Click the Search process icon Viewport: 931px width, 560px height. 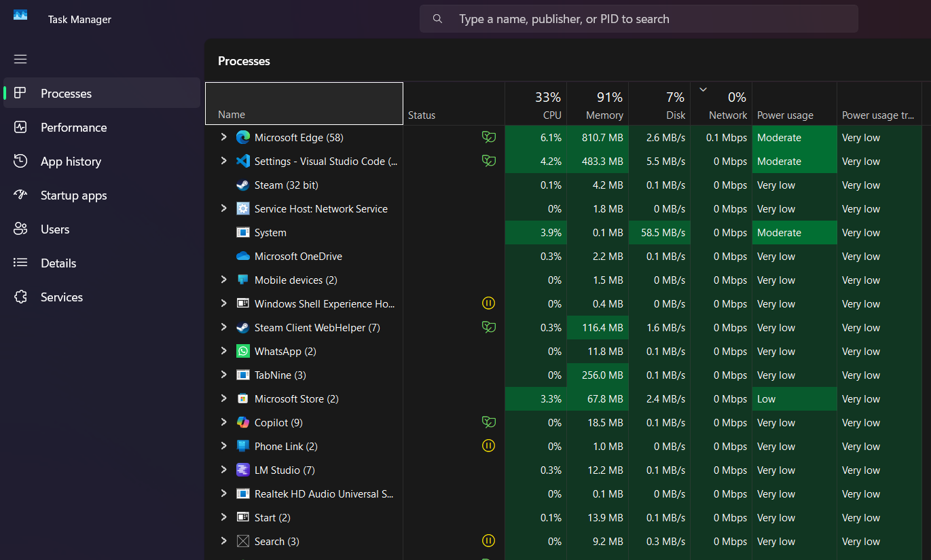tap(243, 542)
